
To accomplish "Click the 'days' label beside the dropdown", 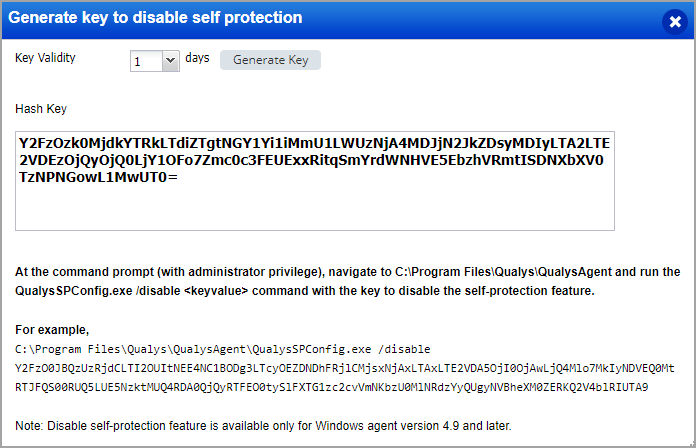I will pos(197,58).
